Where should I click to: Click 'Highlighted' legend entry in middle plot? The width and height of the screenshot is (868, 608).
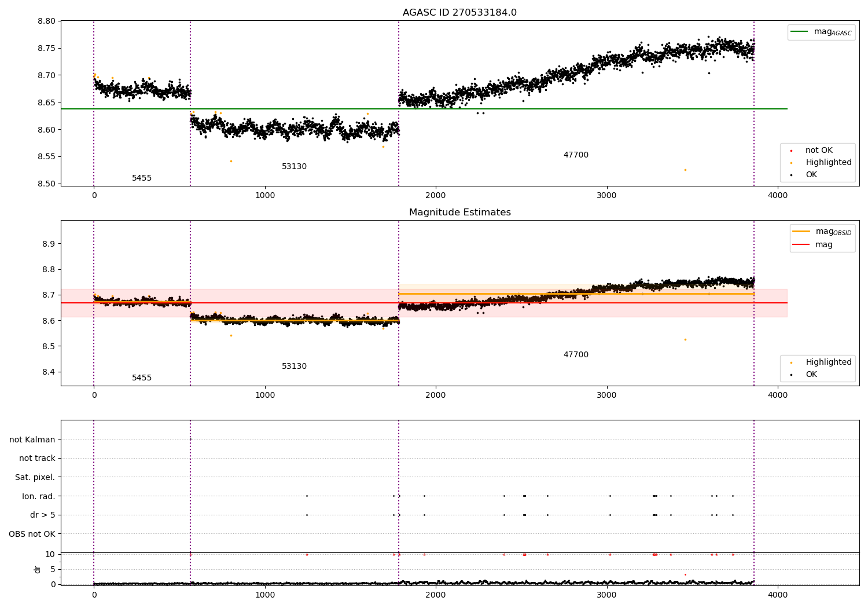[821, 362]
